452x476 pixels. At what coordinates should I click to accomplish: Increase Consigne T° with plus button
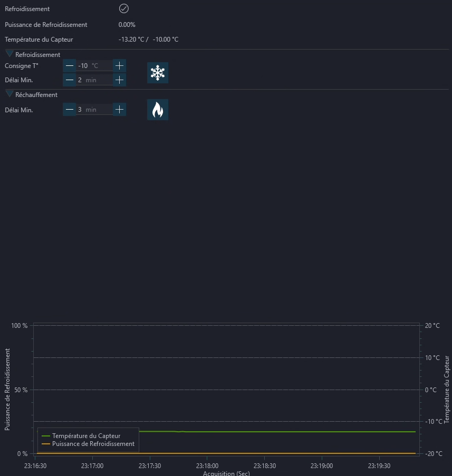tap(119, 65)
